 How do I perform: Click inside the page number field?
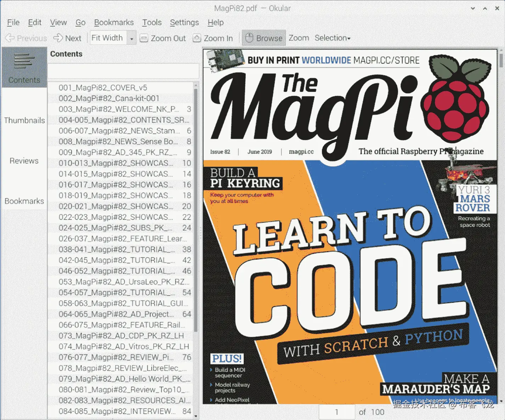pos(336,412)
